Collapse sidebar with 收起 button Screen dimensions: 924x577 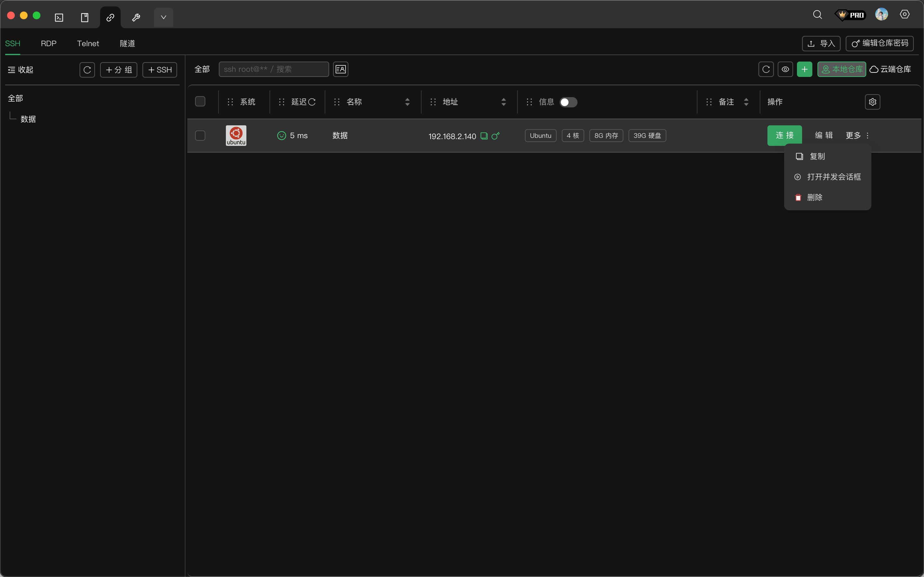[21, 70]
